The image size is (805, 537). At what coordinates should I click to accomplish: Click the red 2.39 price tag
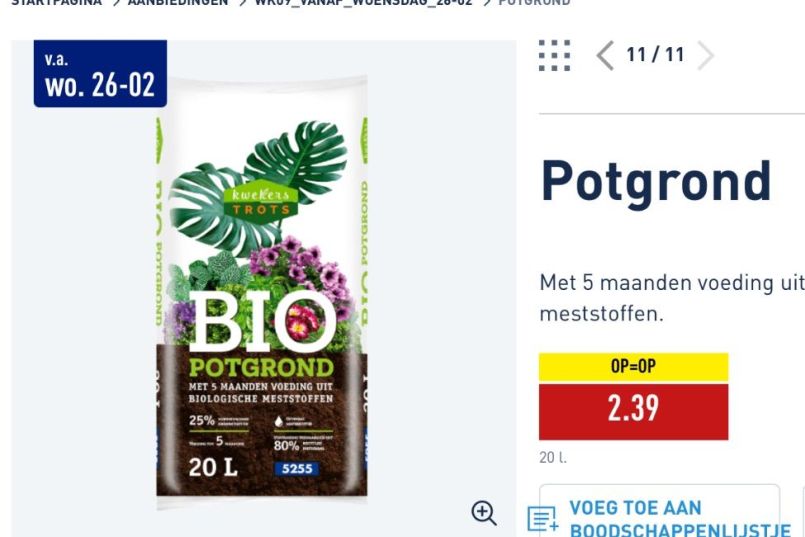[x=633, y=411]
